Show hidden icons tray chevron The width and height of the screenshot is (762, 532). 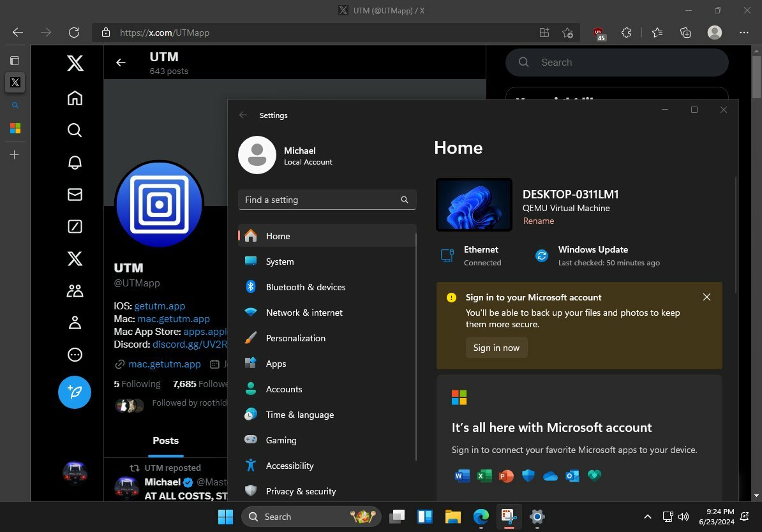[647, 517]
